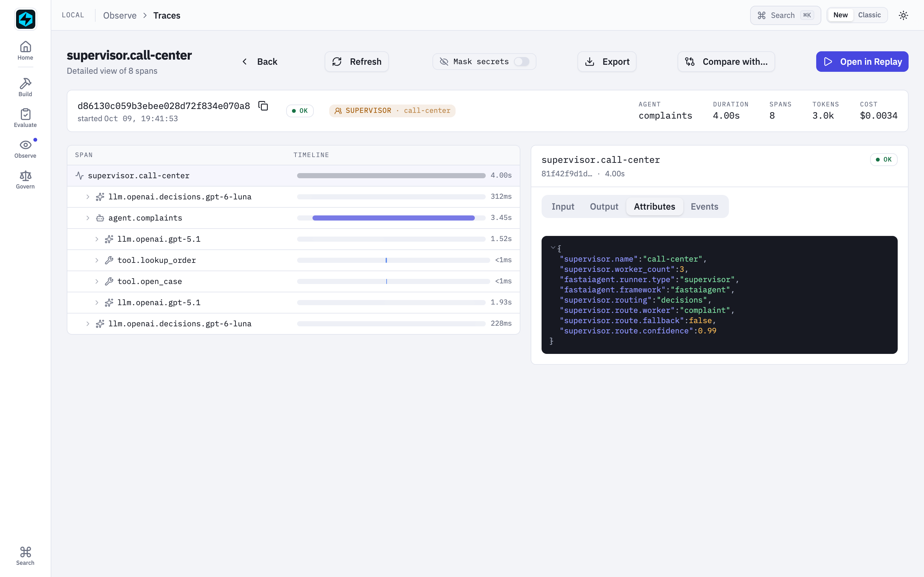The height and width of the screenshot is (577, 924).
Task: Click the Search field in the top bar
Action: pos(785,15)
